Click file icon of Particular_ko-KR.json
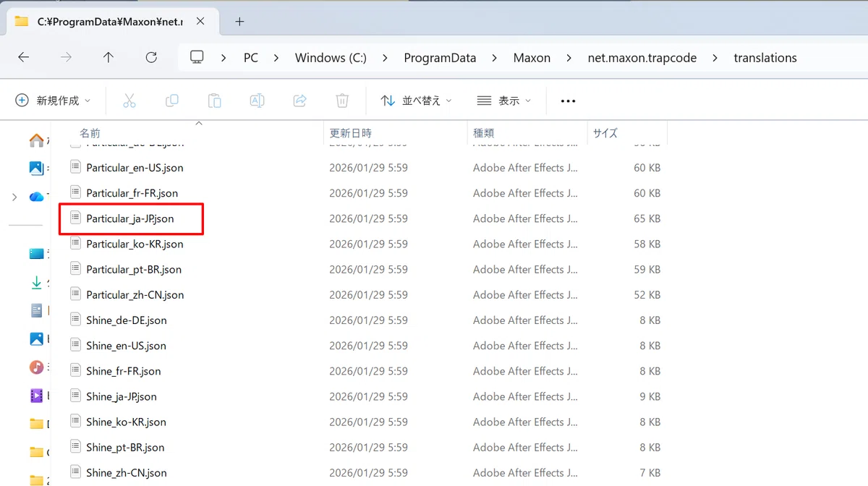The image size is (868, 486). point(75,244)
